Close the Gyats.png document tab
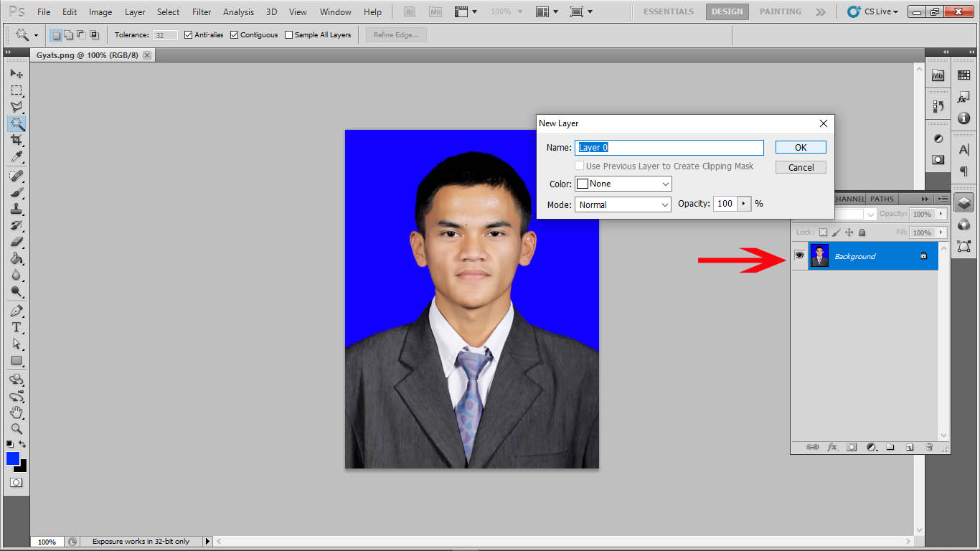Screen dimensions: 980x551 coord(147,55)
